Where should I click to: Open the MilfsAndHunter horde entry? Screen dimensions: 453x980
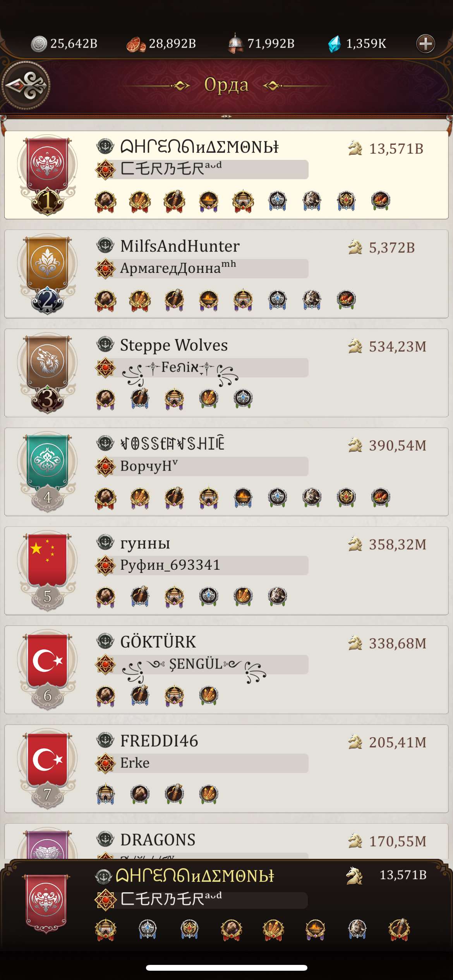pyautogui.click(x=226, y=274)
